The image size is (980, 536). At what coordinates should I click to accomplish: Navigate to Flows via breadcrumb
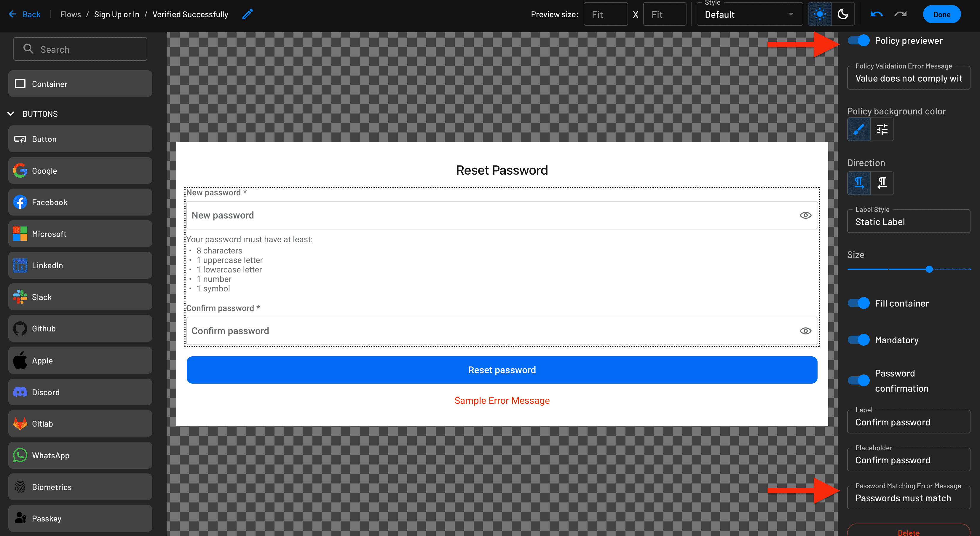[70, 14]
